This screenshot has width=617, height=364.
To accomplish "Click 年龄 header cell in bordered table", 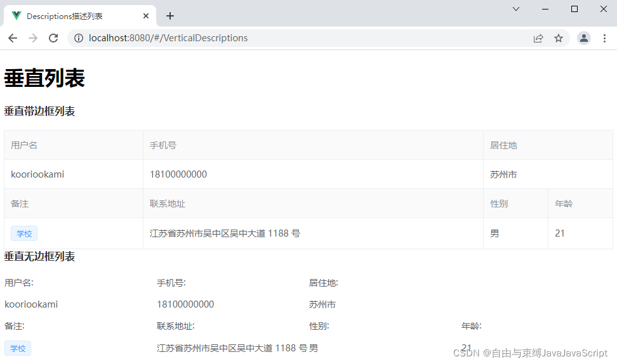I will (580, 204).
